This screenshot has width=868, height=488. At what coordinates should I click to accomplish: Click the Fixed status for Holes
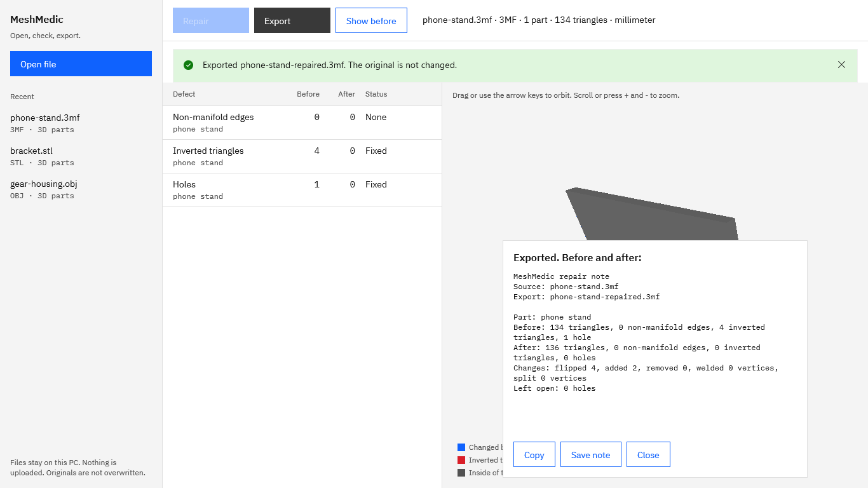pyautogui.click(x=376, y=184)
